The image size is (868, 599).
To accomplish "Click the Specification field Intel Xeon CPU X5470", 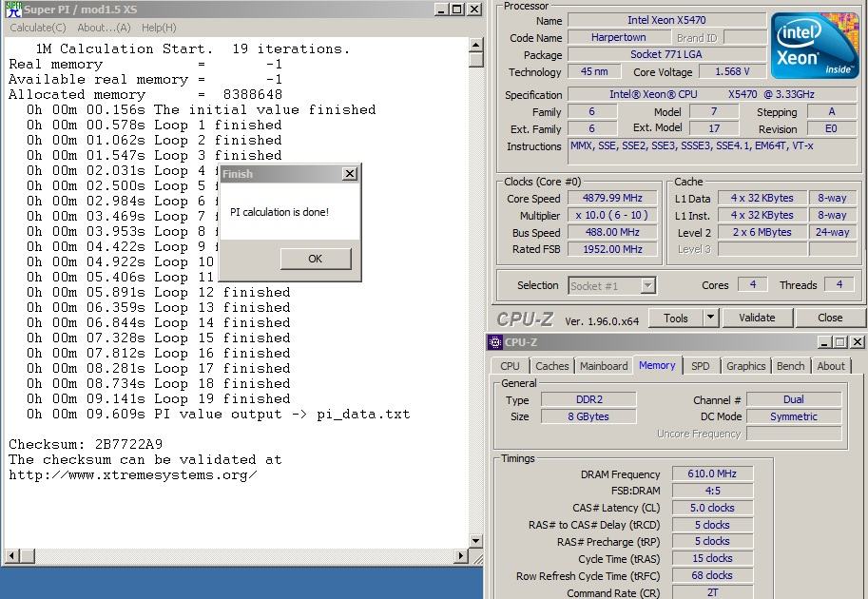I will (713, 95).
